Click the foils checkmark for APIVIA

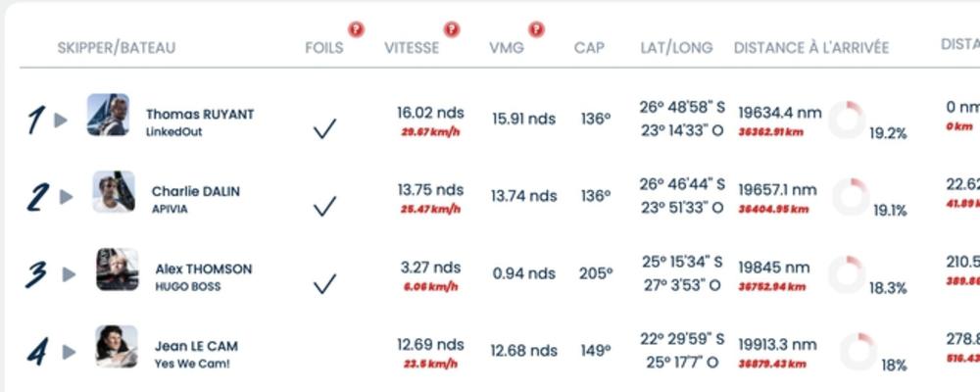(324, 207)
